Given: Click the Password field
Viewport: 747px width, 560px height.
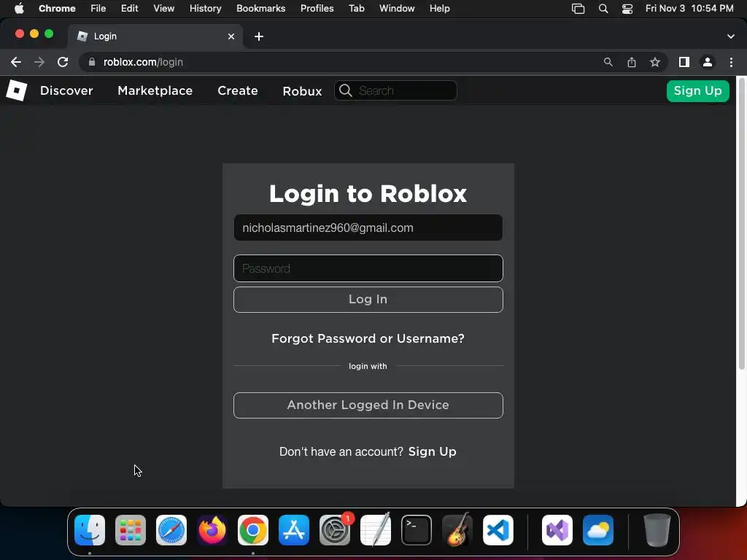Looking at the screenshot, I should 368,268.
